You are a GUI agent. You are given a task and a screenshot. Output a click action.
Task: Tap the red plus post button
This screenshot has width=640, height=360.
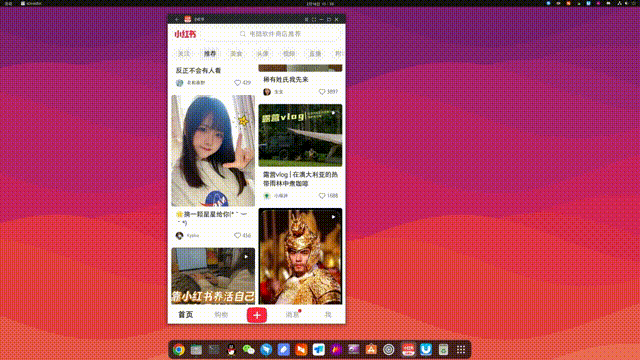click(x=257, y=315)
